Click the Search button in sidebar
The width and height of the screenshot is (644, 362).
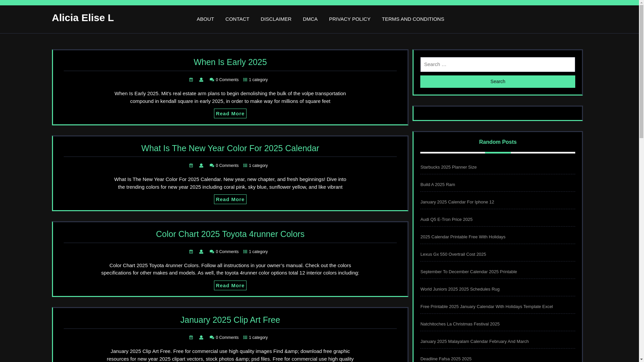tap(498, 81)
